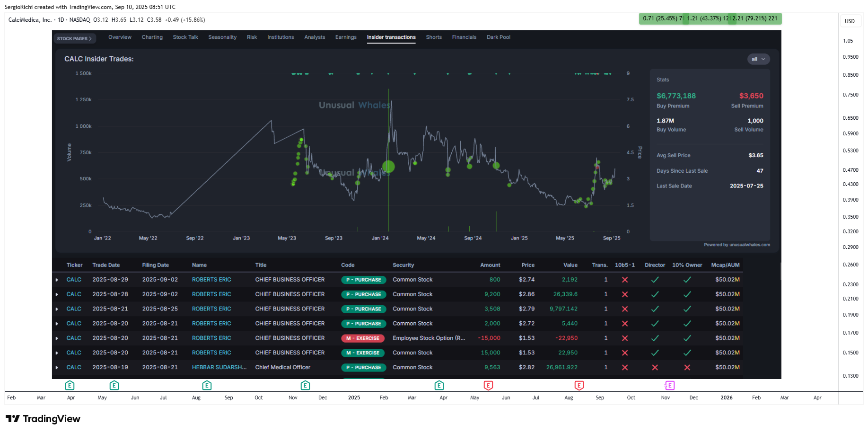Click the USD currency button
This screenshot has width=868, height=433.
[850, 21]
